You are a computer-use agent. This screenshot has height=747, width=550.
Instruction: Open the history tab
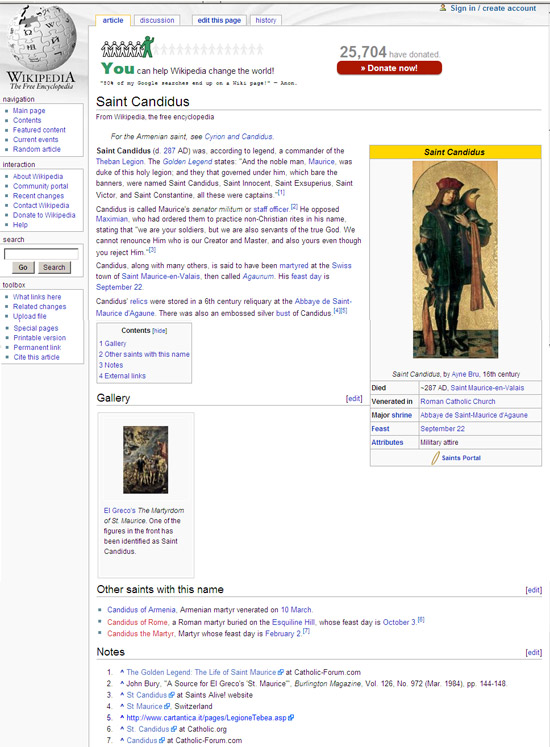pyautogui.click(x=265, y=20)
